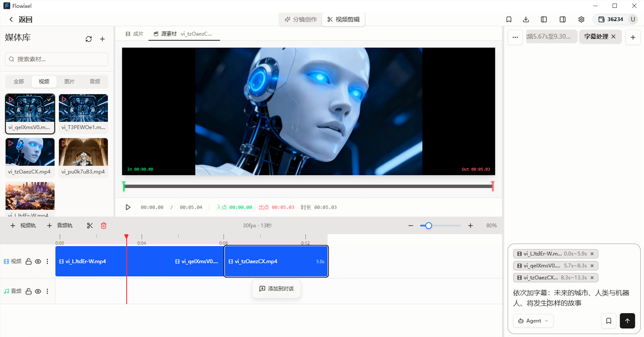The width and height of the screenshot is (644, 337).
Task: Click the red trash delete icon
Action: pos(103,226)
